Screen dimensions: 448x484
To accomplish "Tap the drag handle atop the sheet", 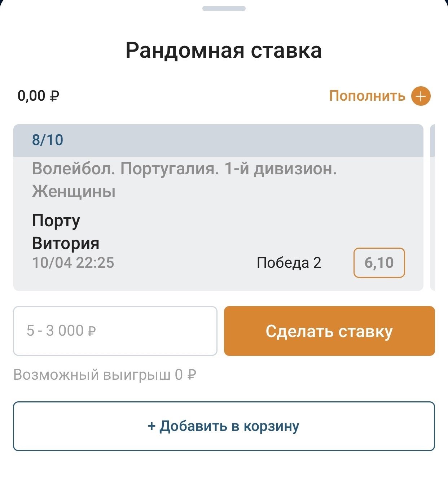I will [224, 8].
